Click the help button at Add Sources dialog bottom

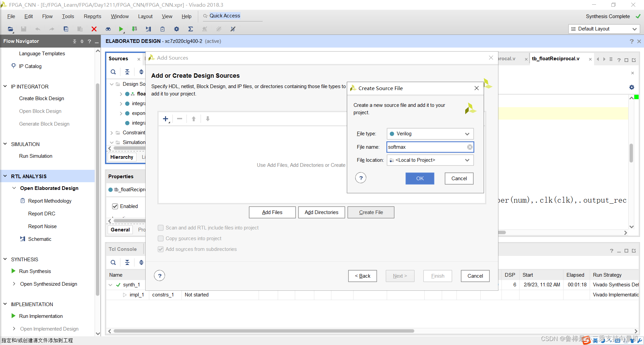tap(160, 276)
